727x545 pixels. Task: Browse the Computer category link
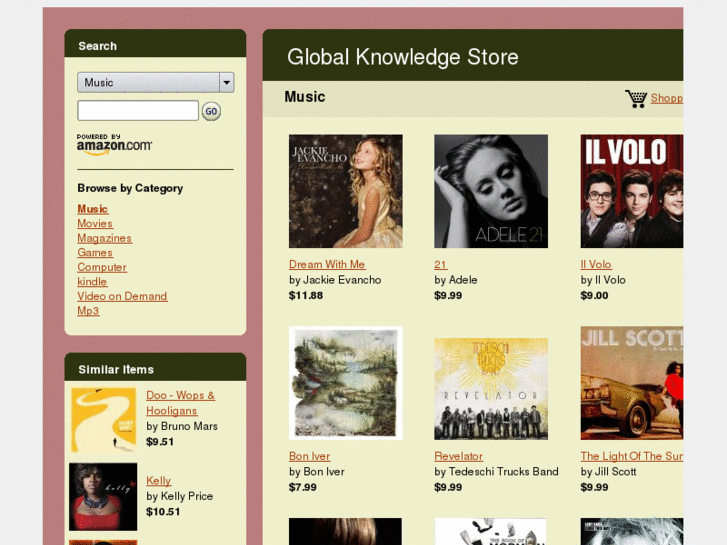tap(102, 268)
